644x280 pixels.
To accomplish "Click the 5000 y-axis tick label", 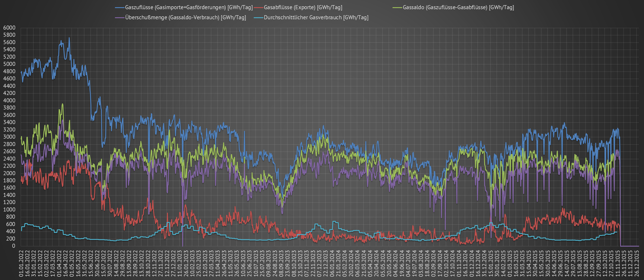I will click(9, 64).
